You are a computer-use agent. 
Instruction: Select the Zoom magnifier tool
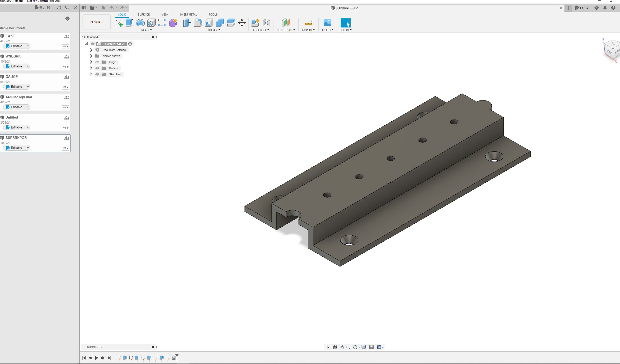coord(348,347)
